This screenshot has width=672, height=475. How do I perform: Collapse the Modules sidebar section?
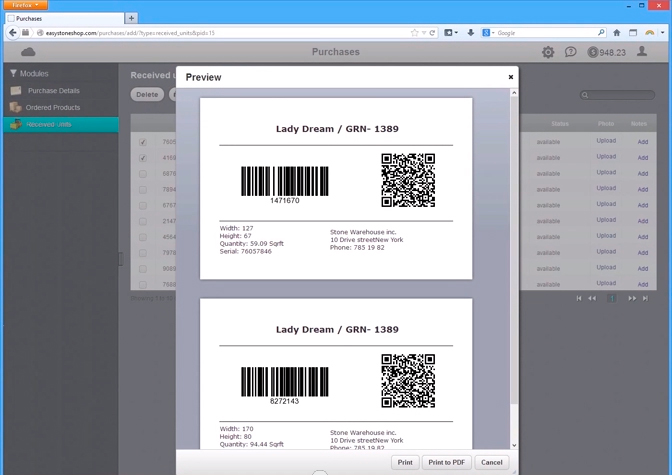[14, 74]
